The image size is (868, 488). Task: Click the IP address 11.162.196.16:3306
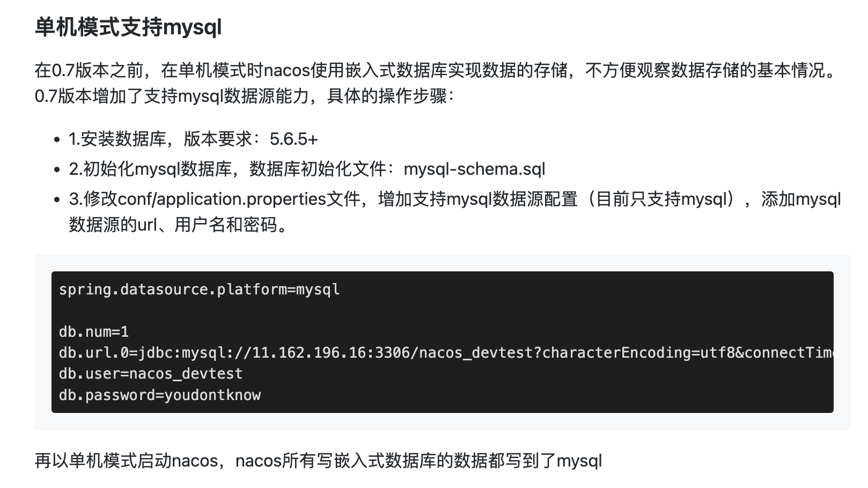331,353
